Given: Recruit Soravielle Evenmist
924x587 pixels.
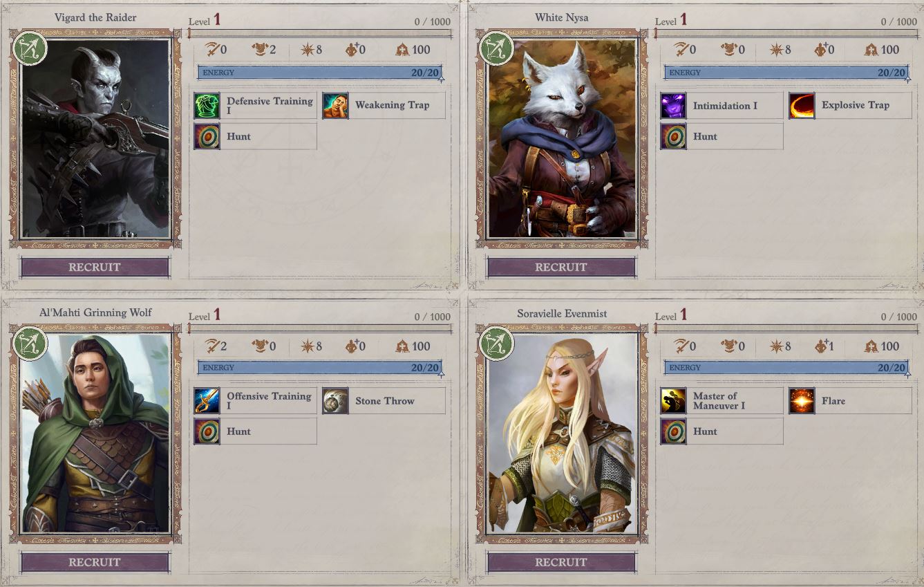Looking at the screenshot, I should [x=561, y=562].
